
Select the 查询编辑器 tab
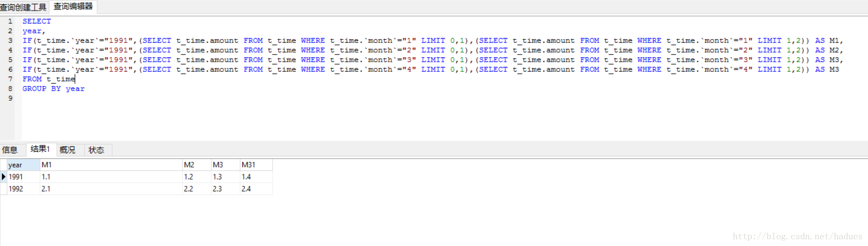coord(73,7)
